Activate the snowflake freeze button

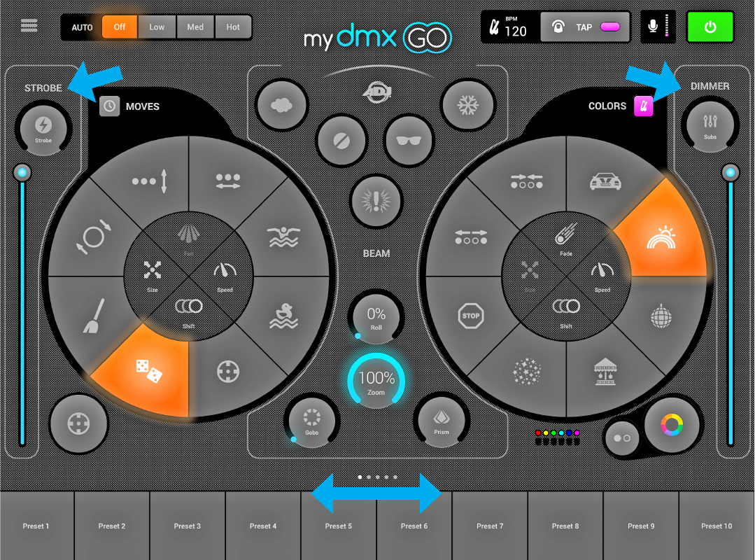(x=467, y=105)
